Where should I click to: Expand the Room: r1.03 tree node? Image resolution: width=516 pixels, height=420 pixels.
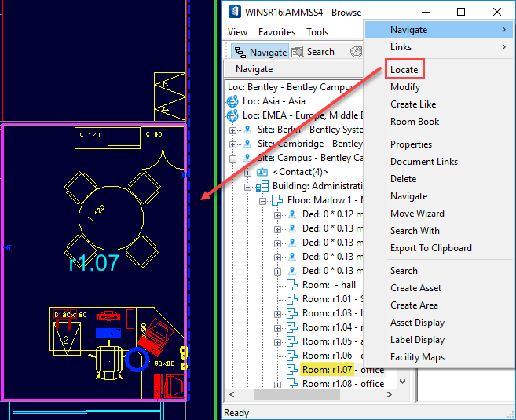pos(277,313)
